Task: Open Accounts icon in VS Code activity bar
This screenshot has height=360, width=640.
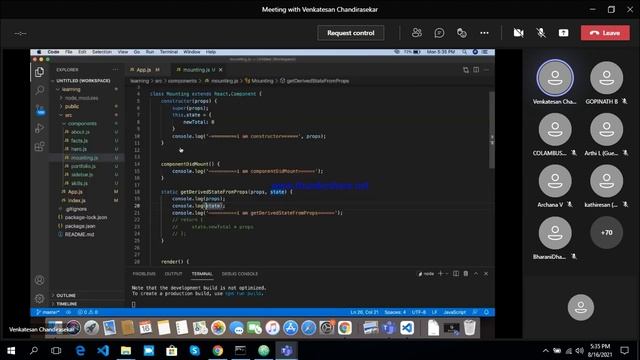Action: 40,280
